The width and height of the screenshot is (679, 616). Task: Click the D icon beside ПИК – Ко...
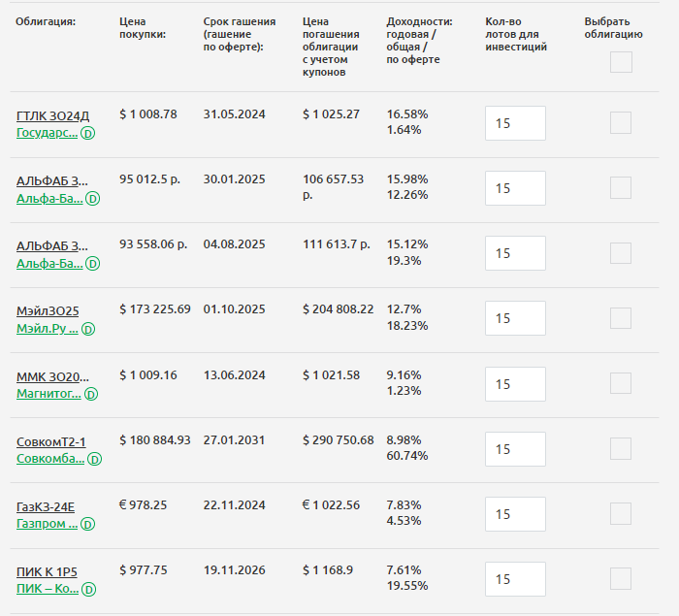(89, 590)
